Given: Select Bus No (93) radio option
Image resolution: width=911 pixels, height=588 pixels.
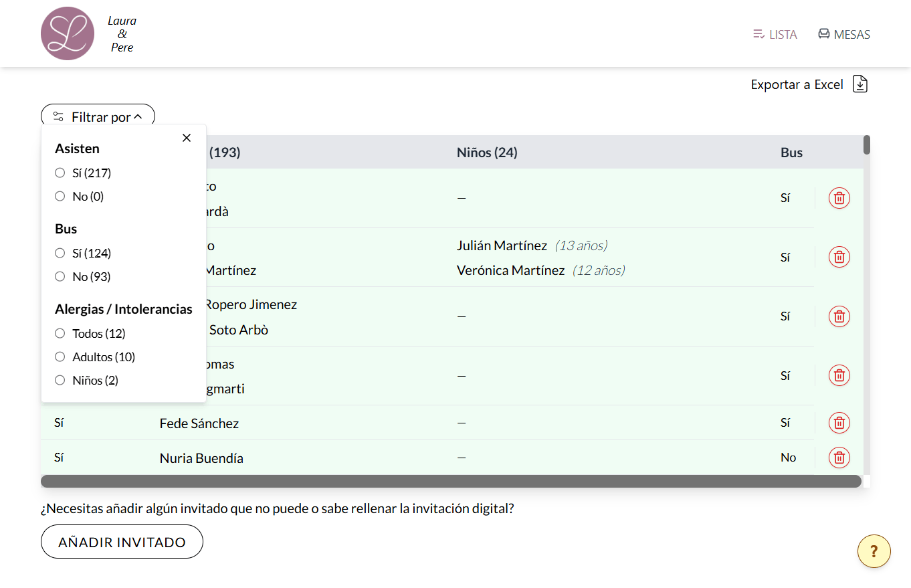Looking at the screenshot, I should (60, 276).
